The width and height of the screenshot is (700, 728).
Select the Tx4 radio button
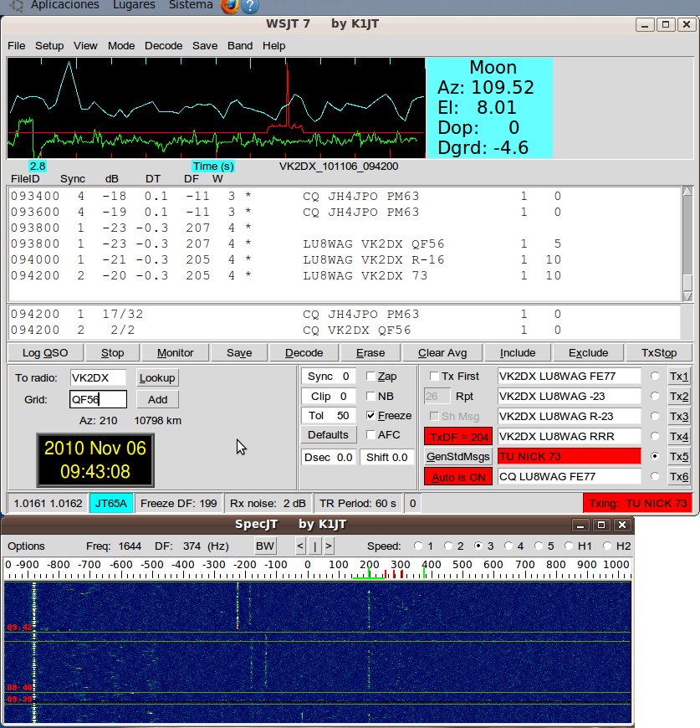655,436
